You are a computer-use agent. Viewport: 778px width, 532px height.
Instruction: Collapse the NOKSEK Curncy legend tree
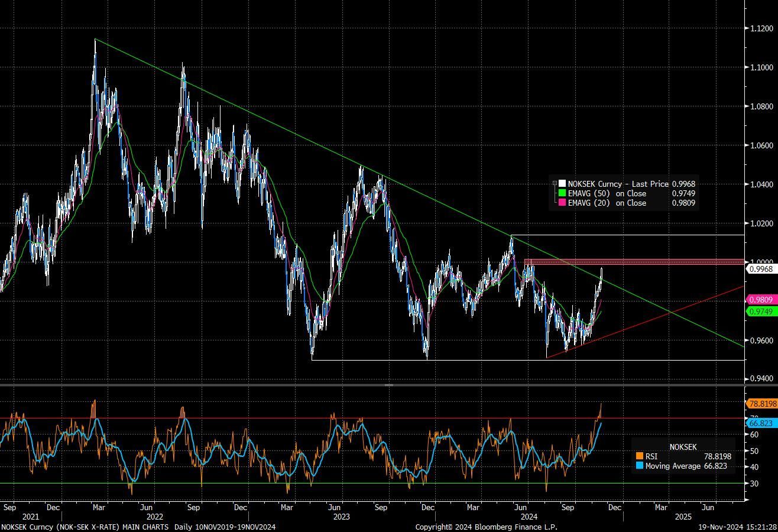point(555,184)
